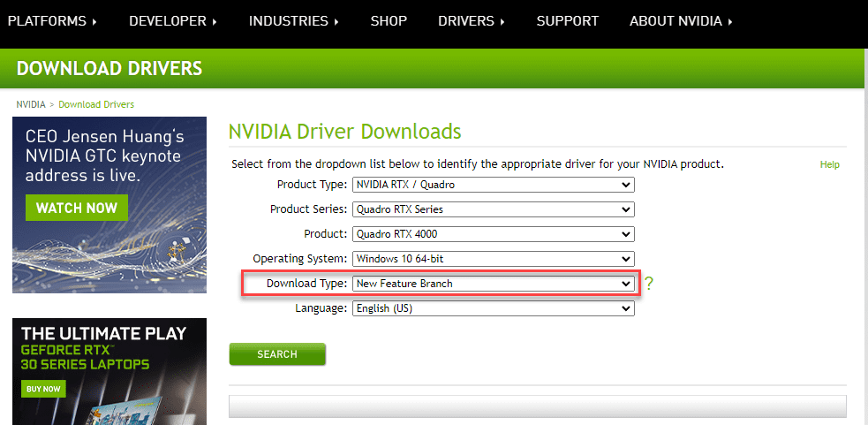Open the Developer menu
The width and height of the screenshot is (868, 425).
(173, 21)
